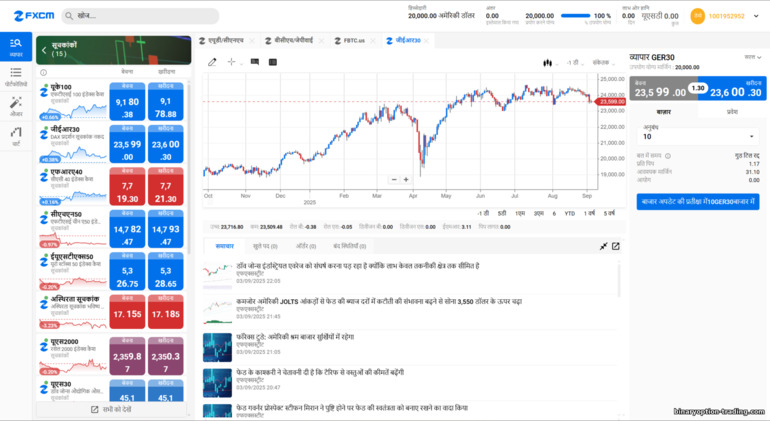Open the contract amount dropdown showing 10
Image resolution: width=770 pixels, height=421 pixels.
[x=698, y=137]
